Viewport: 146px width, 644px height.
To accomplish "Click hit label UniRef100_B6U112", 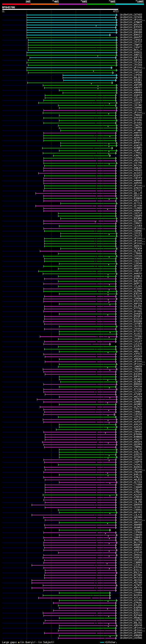I will coord(131,70).
